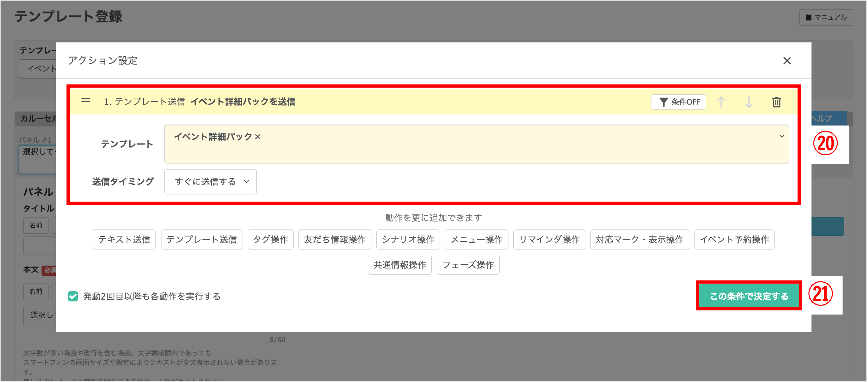Move action down with arrow icon
The image size is (868, 382).
point(748,102)
